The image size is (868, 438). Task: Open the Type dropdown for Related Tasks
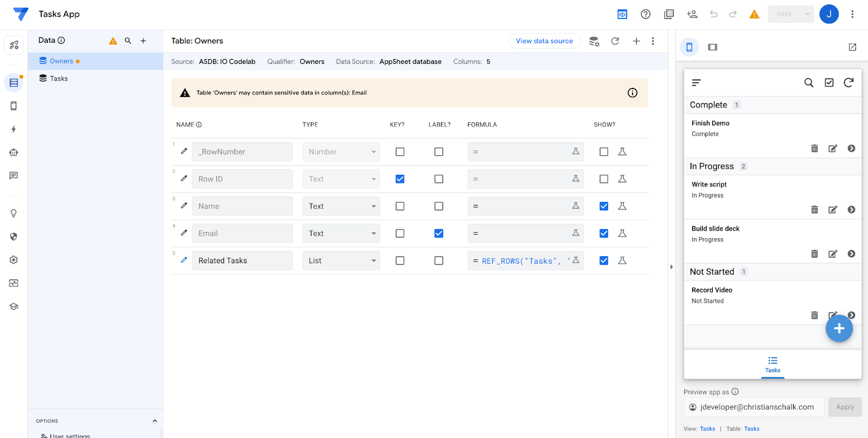click(x=341, y=261)
